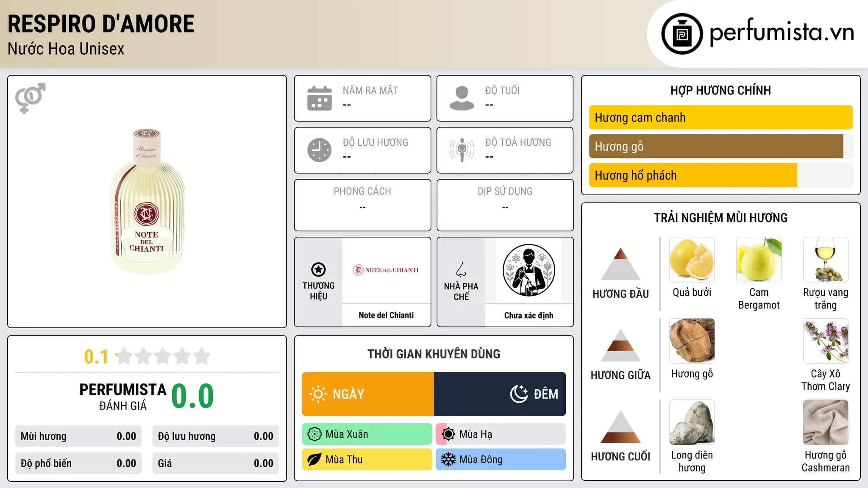Viewport: 868px width, 488px height.
Task: Click the perfumer illustration icon
Action: point(529,270)
